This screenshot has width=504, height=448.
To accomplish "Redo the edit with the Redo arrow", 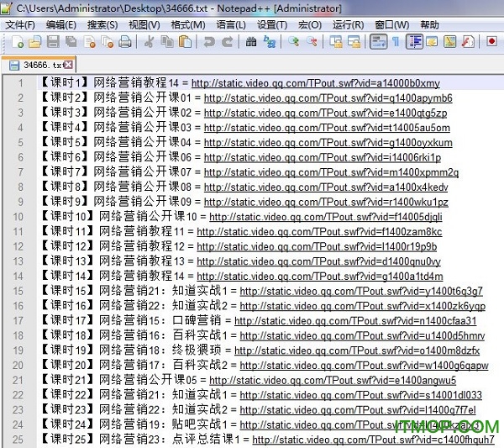I will point(228,42).
